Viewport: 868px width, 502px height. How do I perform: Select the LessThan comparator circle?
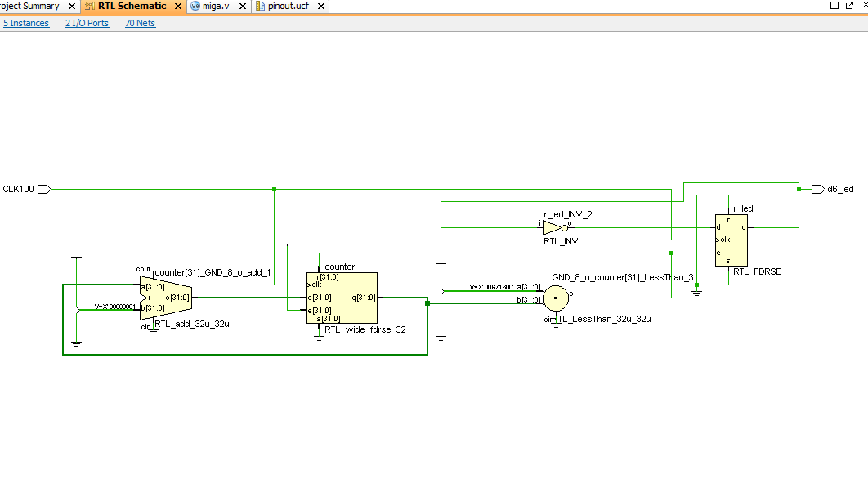[x=556, y=298]
